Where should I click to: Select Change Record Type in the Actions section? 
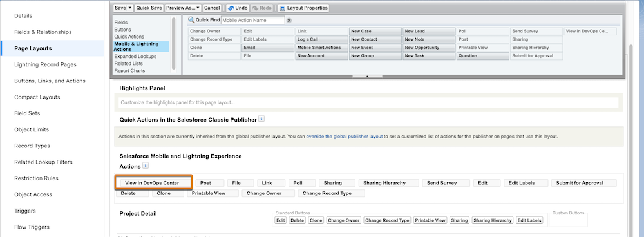[x=331, y=193]
